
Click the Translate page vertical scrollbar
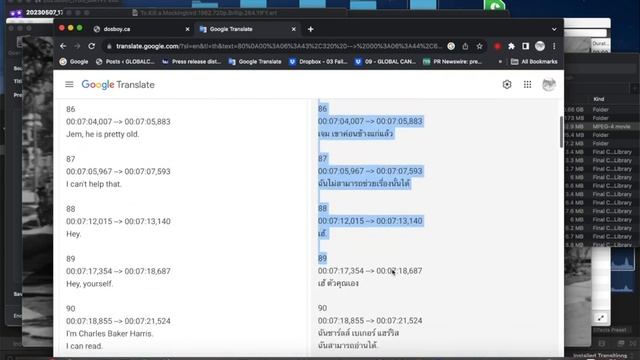click(x=561, y=132)
